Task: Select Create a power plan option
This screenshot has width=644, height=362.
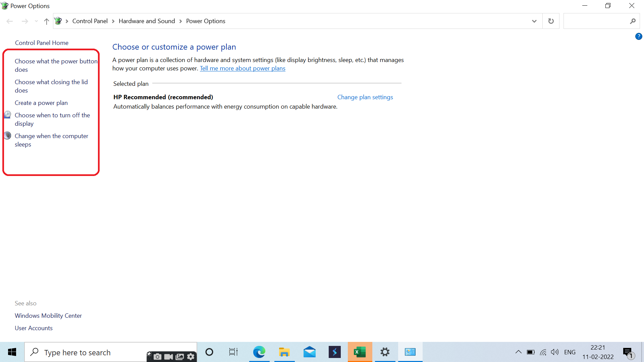Action: [42, 103]
